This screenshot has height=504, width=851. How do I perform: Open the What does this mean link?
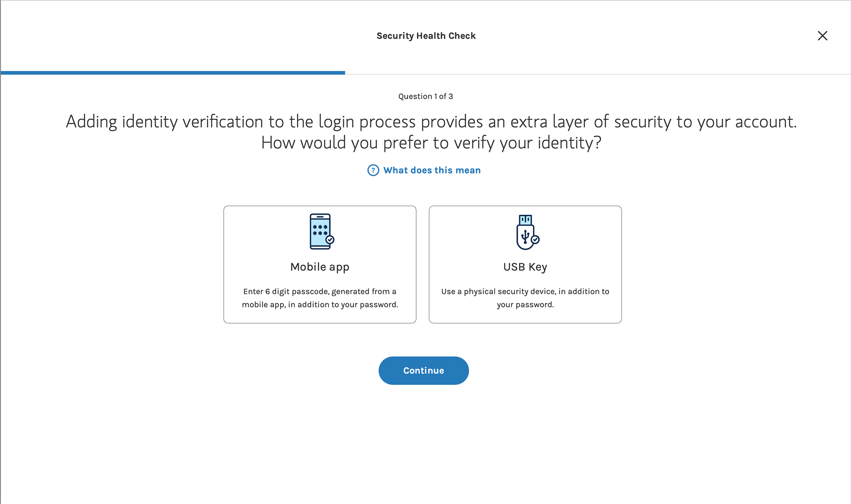pyautogui.click(x=432, y=171)
